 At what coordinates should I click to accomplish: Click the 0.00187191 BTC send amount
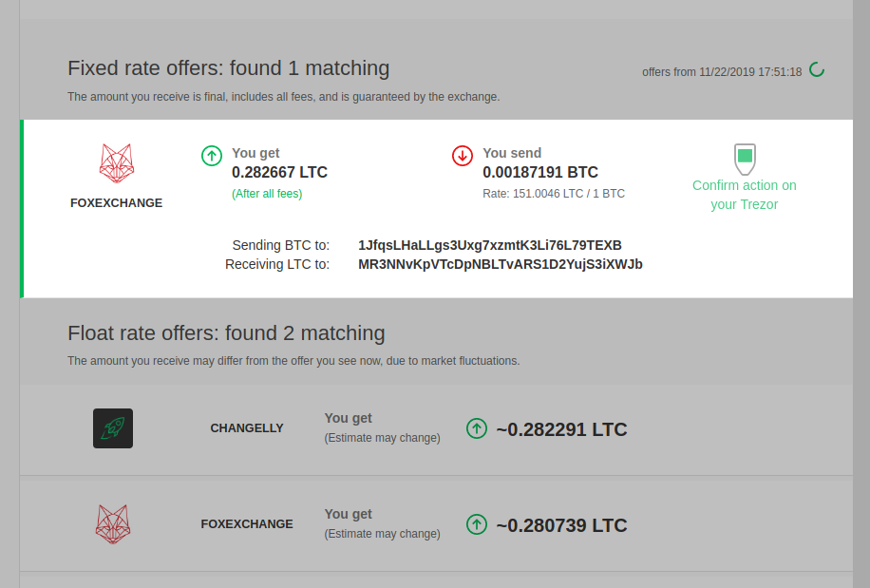540,173
